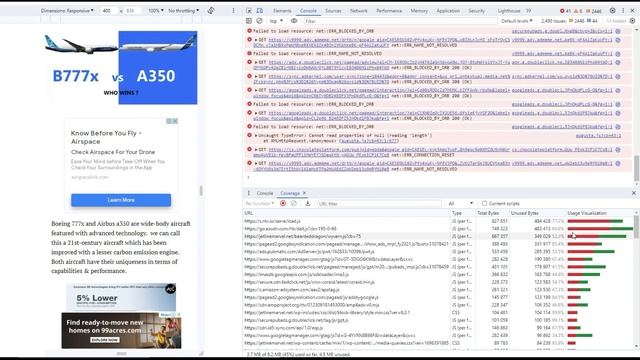Click the yellow warning count badge
Image resolution: width=640 pixels, height=360 pixels.
coord(578,11)
